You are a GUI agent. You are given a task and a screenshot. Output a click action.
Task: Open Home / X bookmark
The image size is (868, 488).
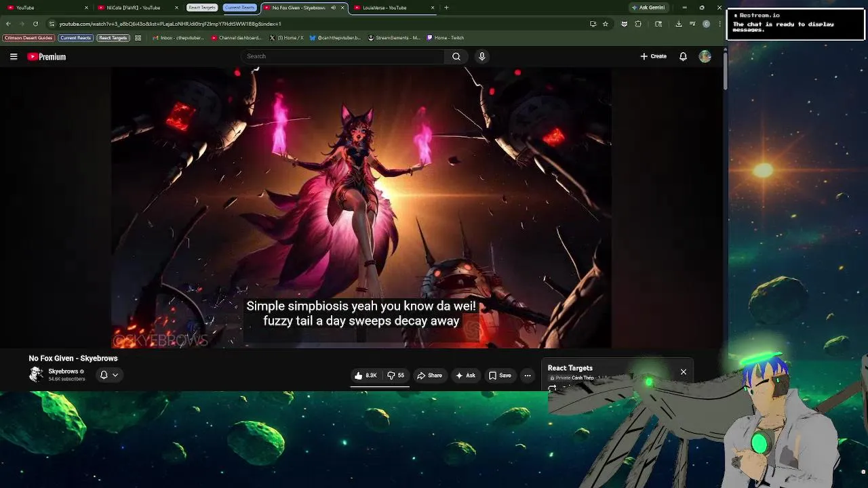[x=286, y=38]
